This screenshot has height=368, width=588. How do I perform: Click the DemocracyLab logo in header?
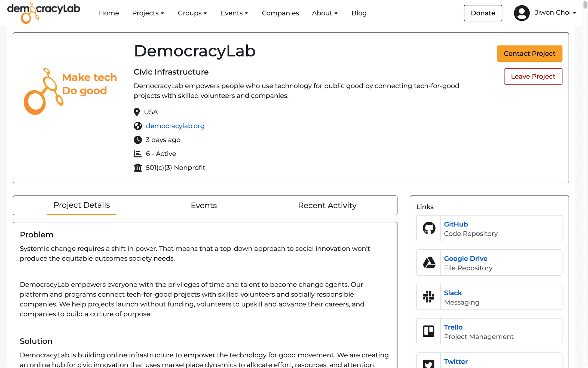[44, 13]
